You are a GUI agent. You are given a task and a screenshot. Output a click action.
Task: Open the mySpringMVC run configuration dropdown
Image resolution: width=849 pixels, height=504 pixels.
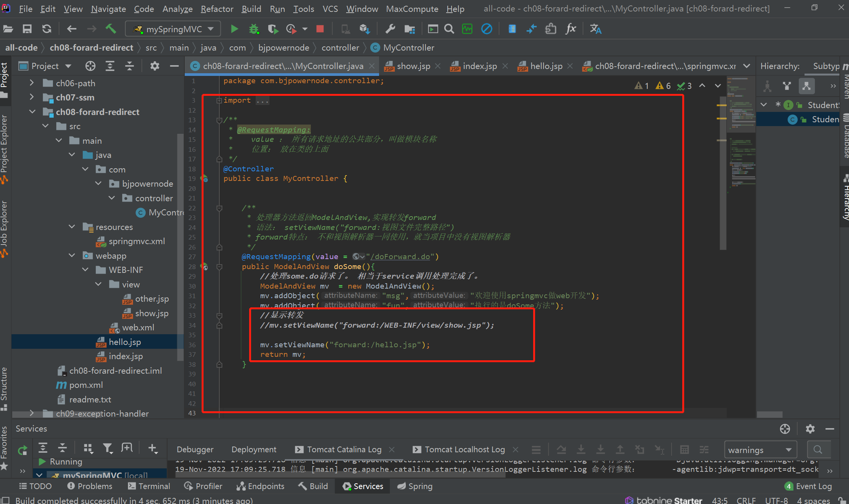coord(173,29)
